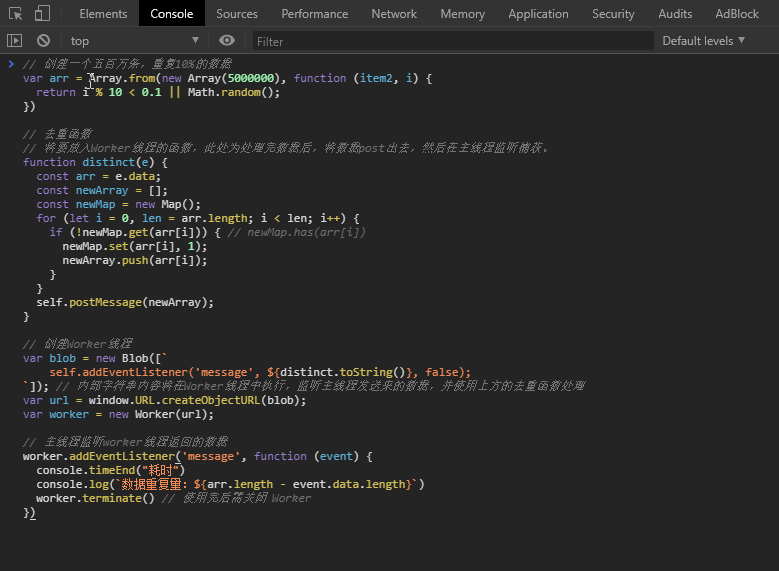The width and height of the screenshot is (779, 571).
Task: Show the console sidebar panel
Action: pyautogui.click(x=14, y=41)
